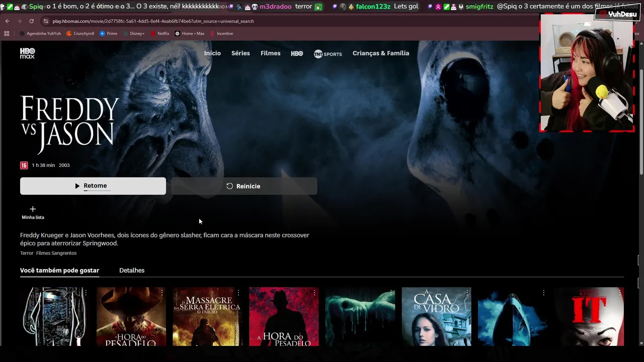Click the streamer webcam overlay
Screen dimensions: 644x362
(586, 72)
